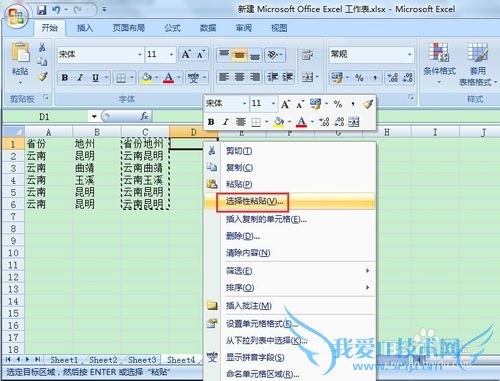The width and height of the screenshot is (500, 381).
Task: Click the wrap text icon
Action: point(307,55)
